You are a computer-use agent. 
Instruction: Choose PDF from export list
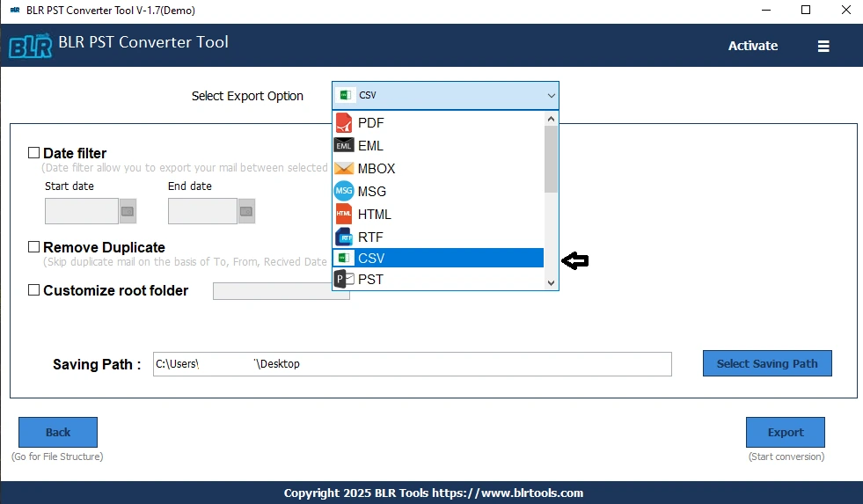coord(438,122)
